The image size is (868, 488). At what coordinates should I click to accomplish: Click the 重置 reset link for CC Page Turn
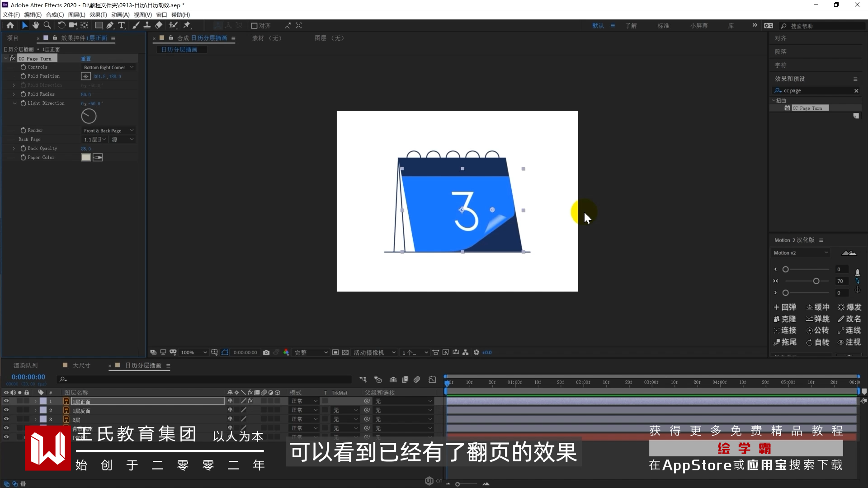click(x=86, y=59)
